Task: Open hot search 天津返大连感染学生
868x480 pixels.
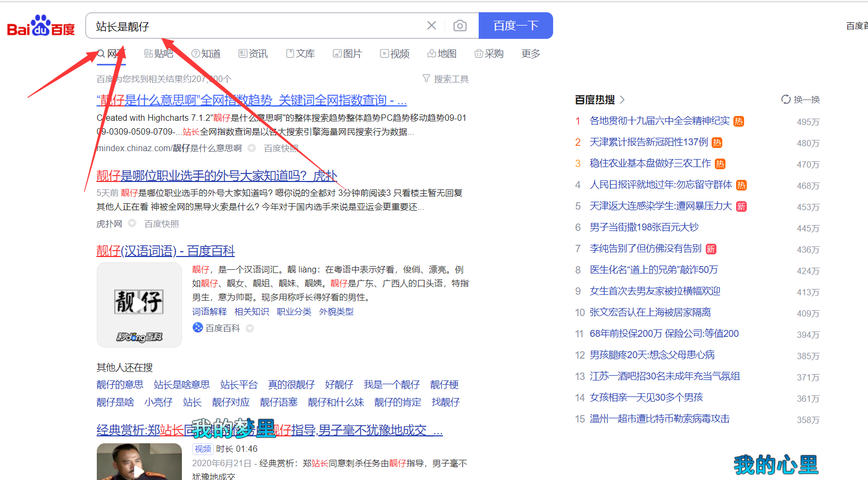Action: coord(661,206)
